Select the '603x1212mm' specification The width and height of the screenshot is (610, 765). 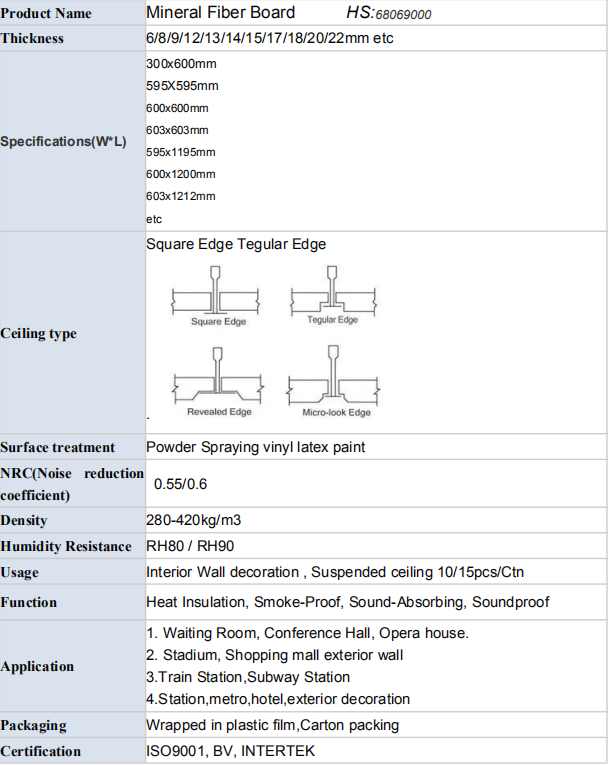(x=181, y=196)
